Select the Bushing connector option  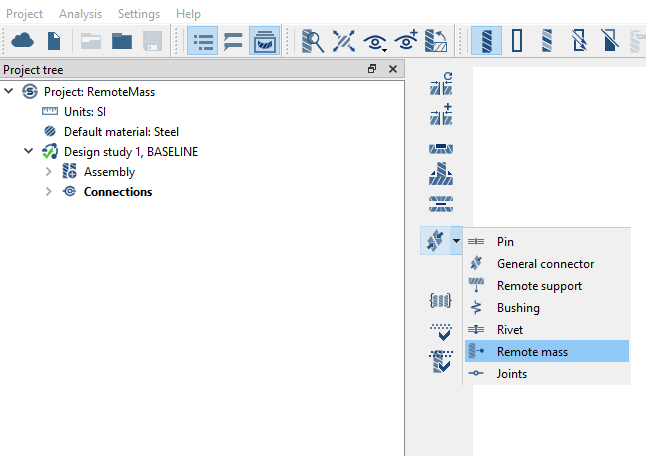518,308
